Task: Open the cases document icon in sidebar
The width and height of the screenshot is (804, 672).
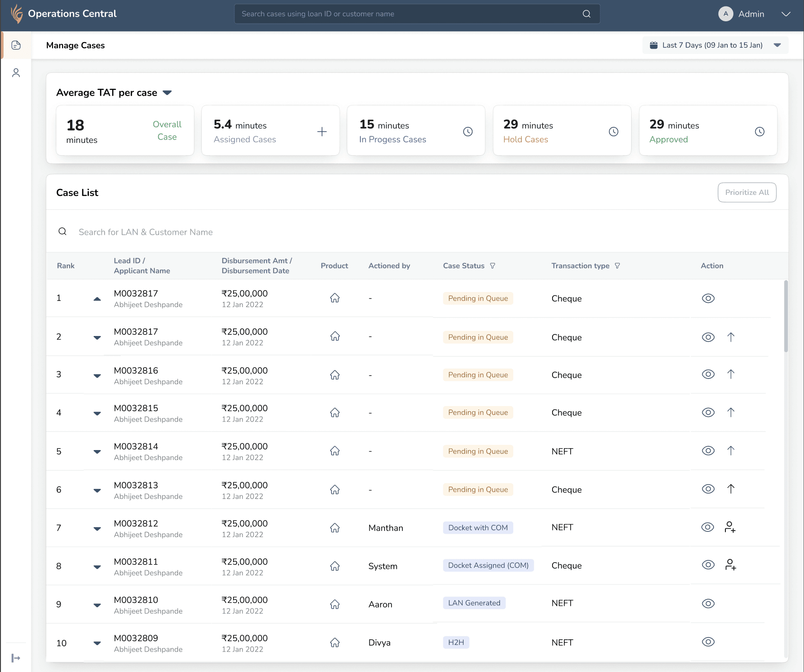Action: point(16,45)
